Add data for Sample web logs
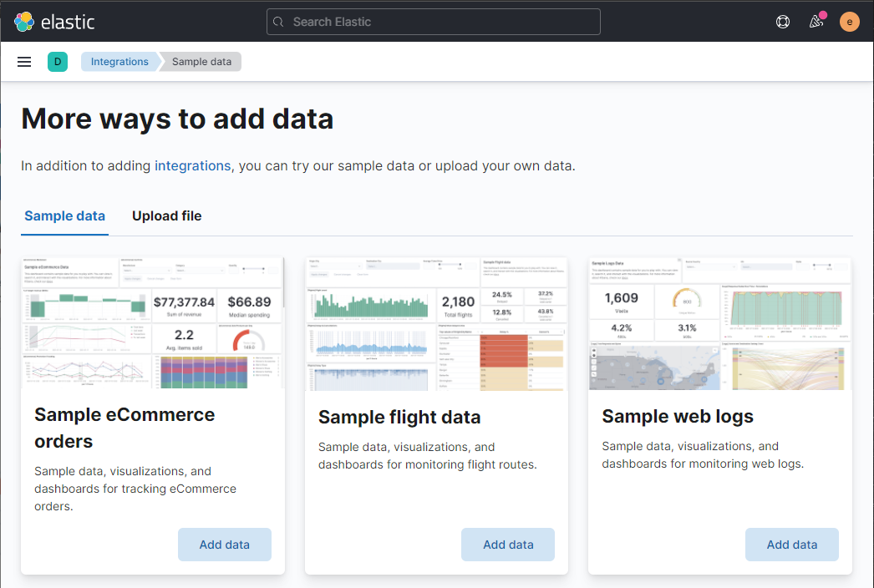 (x=791, y=544)
